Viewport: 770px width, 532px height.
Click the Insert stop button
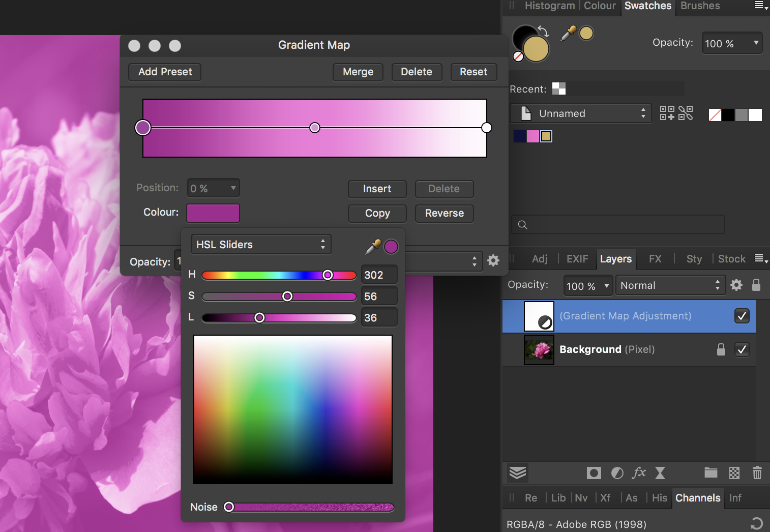click(377, 189)
